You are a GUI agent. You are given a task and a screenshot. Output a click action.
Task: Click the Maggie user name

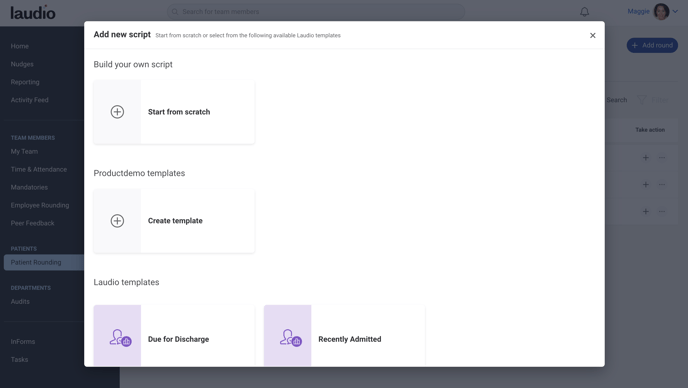[638, 11]
